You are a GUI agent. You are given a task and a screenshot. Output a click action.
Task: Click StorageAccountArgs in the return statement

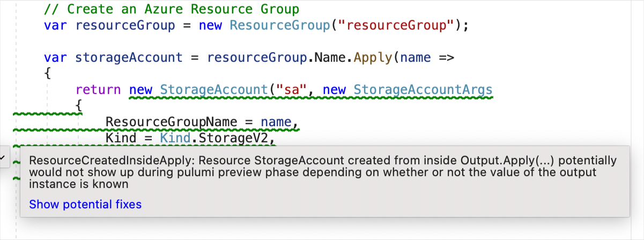423,89
